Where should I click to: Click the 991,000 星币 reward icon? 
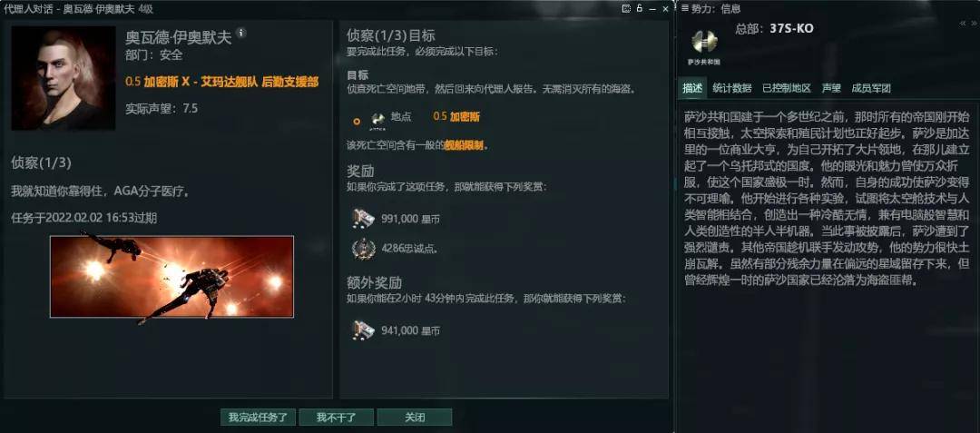(362, 219)
